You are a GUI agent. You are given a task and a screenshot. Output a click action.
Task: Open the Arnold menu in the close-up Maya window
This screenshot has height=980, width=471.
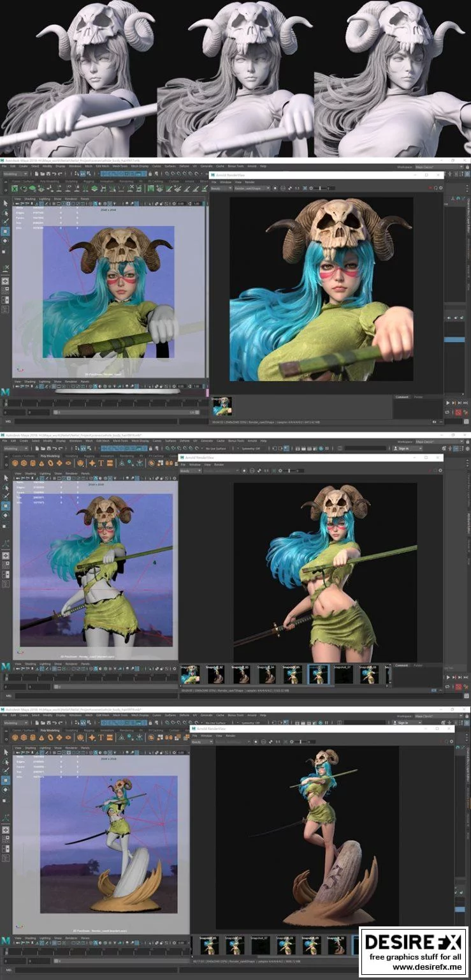click(x=252, y=166)
